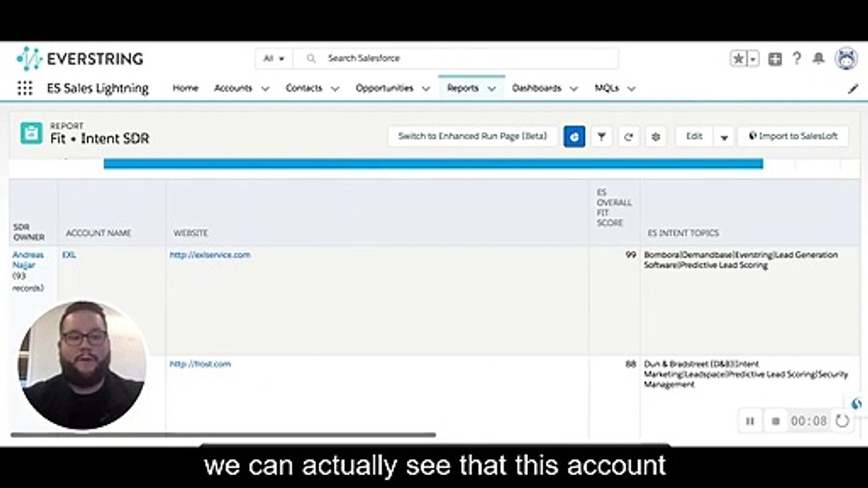Open the MQLs tab
Viewport: 868px width, 488px height.
pyautogui.click(x=607, y=88)
